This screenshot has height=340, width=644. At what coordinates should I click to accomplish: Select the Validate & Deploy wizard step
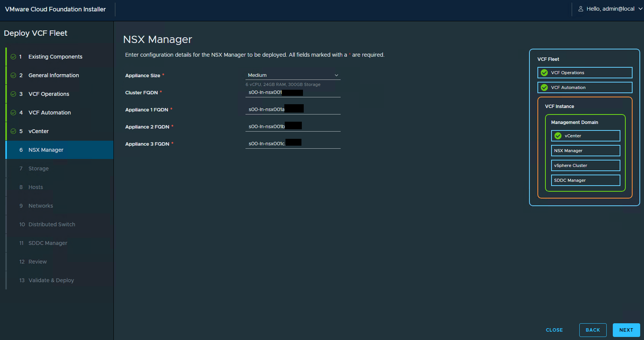pyautogui.click(x=59, y=280)
